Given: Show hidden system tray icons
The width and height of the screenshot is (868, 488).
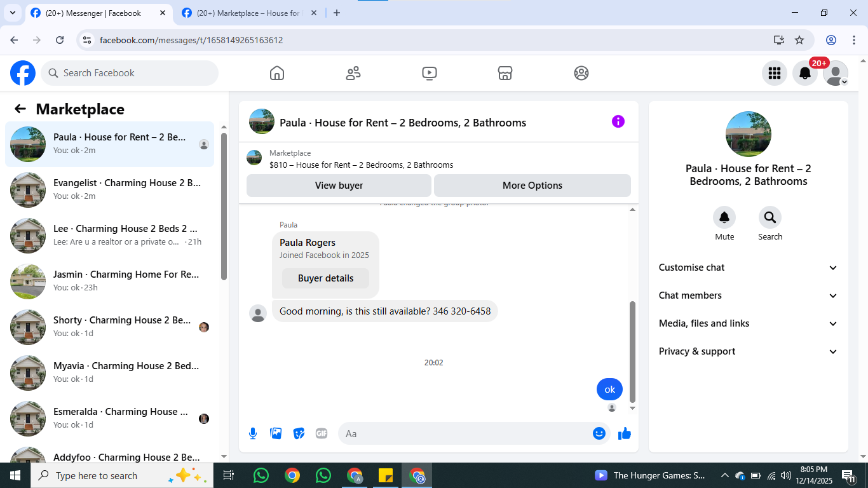Looking at the screenshot, I should coord(724,475).
